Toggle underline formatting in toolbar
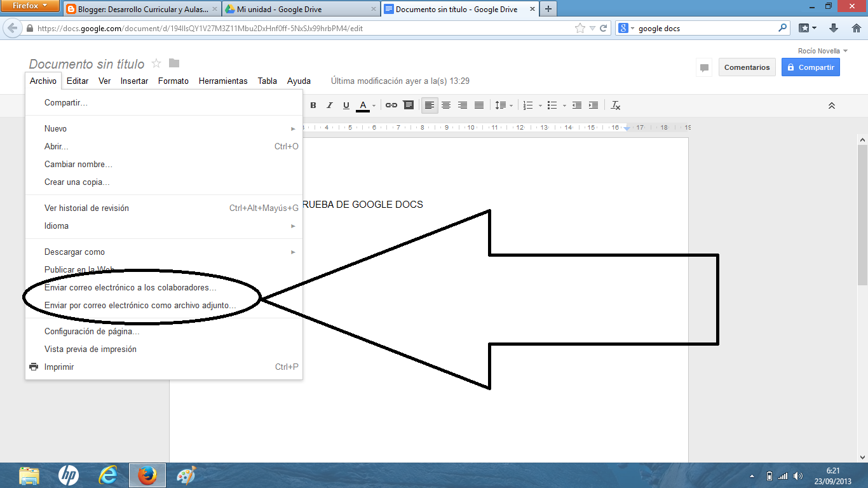Image resolution: width=868 pixels, height=488 pixels. [x=346, y=105]
